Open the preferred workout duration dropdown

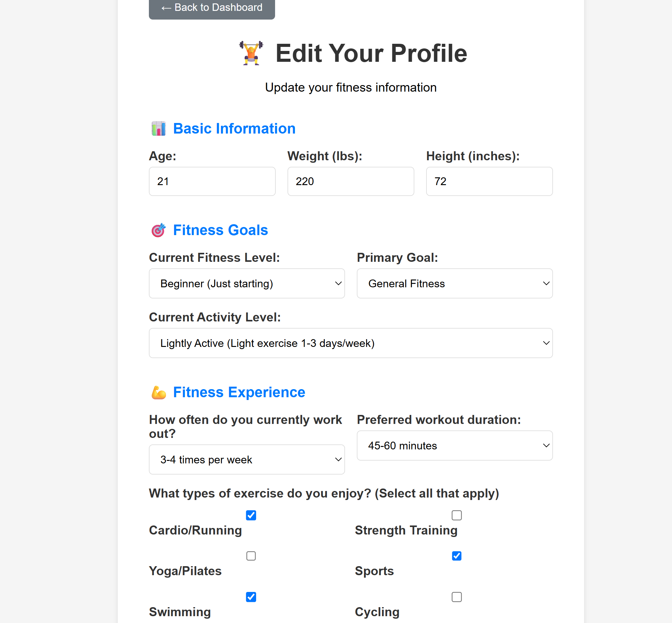pyautogui.click(x=454, y=445)
